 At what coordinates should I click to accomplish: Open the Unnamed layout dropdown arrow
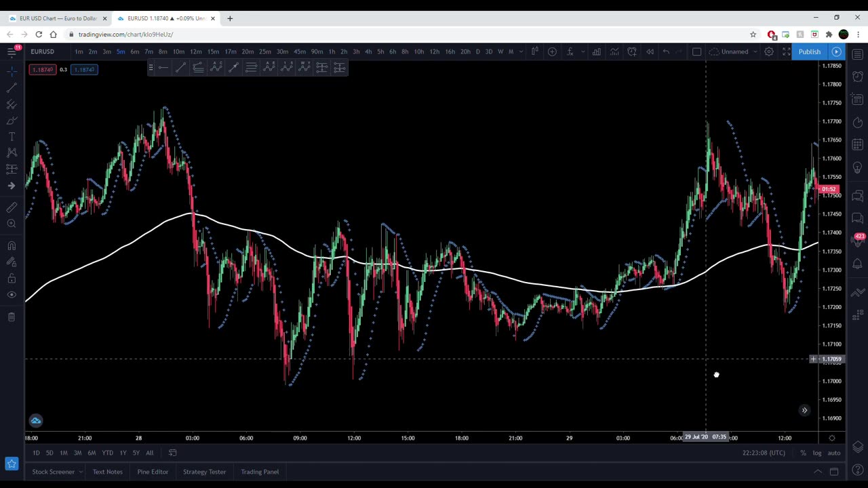(x=755, y=52)
